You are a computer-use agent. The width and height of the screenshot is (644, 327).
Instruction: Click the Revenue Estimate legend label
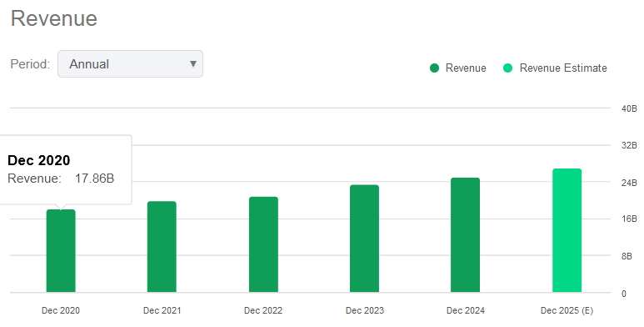pos(563,68)
